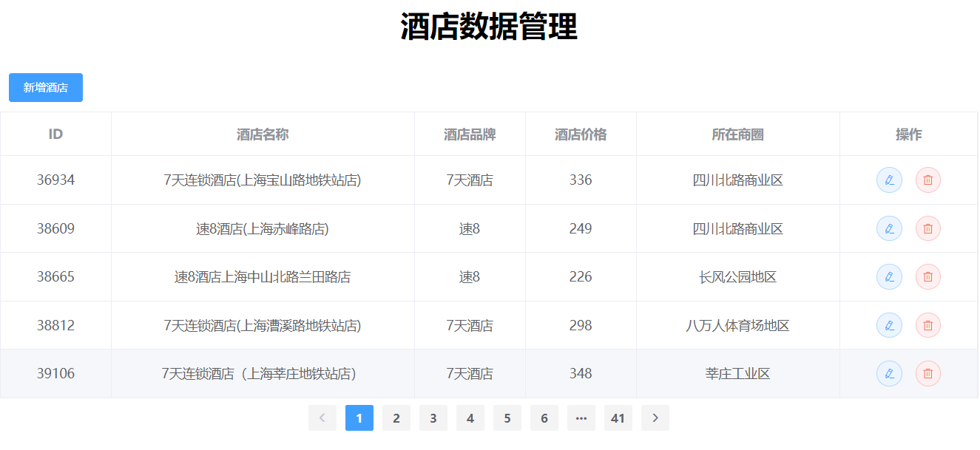Viewport: 980px width, 450px height.
Task: Click price cell 226
Action: coord(581,277)
